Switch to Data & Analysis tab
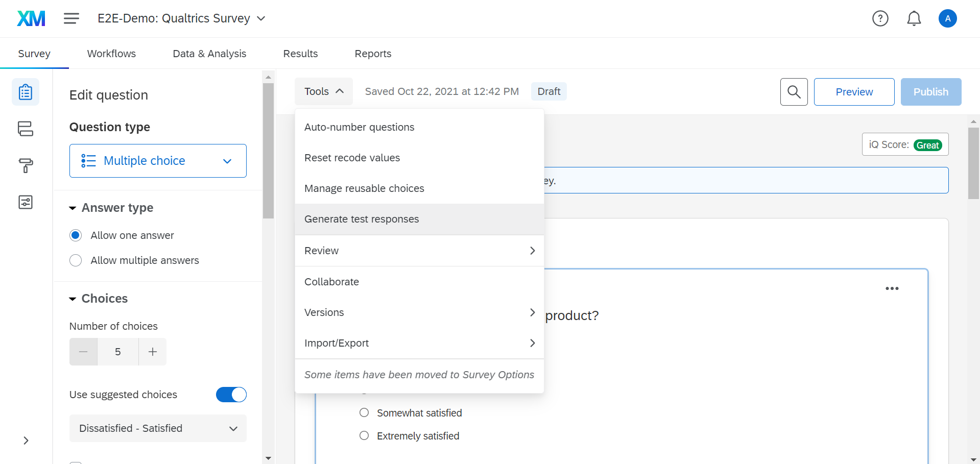Image resolution: width=980 pixels, height=464 pixels. coord(209,54)
